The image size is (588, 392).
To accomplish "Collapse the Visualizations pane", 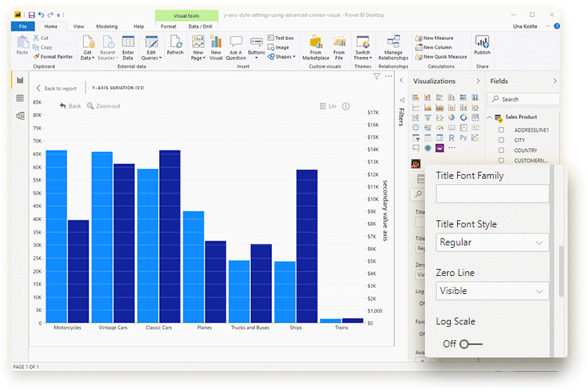I will (477, 81).
